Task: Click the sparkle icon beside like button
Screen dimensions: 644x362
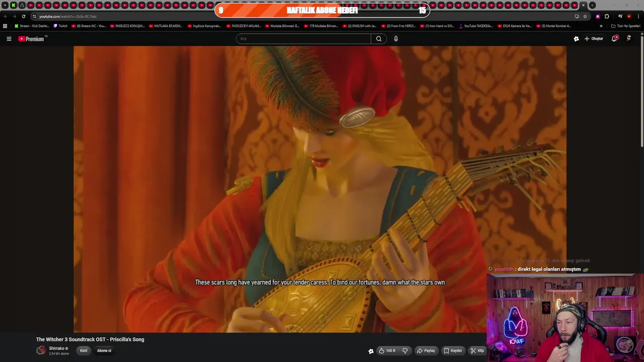Action: pos(371,351)
